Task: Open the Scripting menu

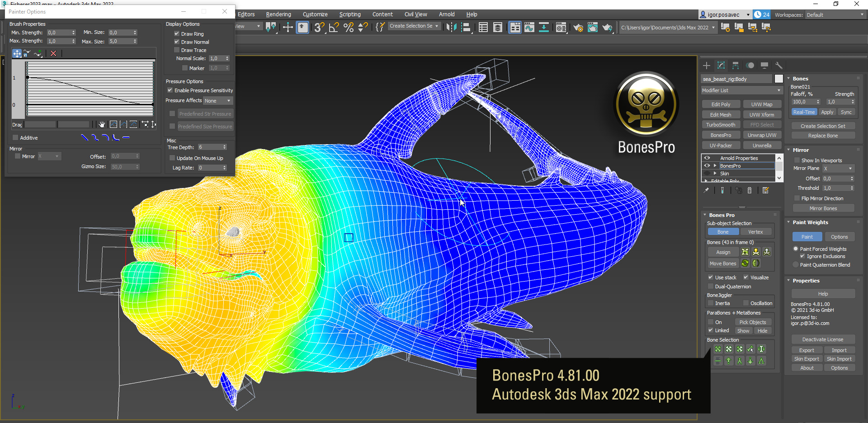Action: point(350,14)
